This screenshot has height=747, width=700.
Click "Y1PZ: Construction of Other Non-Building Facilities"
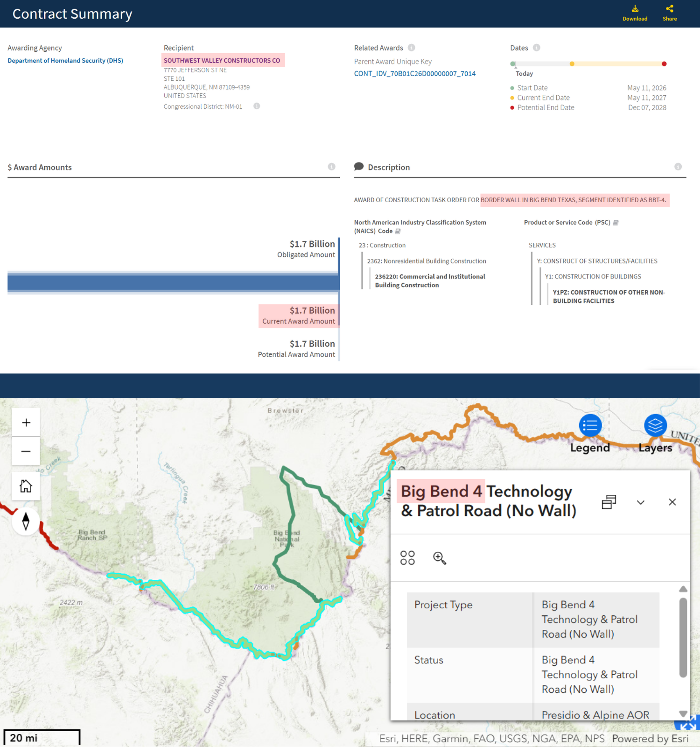click(609, 296)
